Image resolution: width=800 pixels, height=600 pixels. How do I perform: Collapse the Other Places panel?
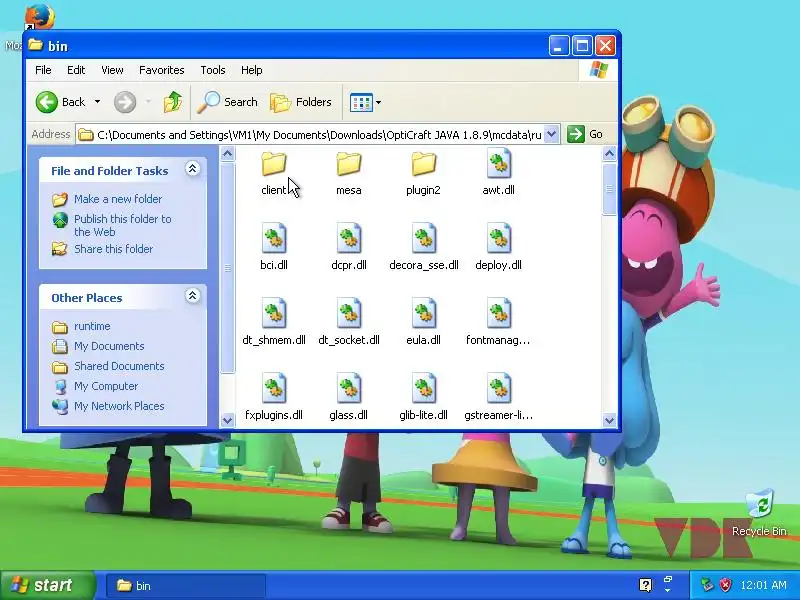[192, 296]
